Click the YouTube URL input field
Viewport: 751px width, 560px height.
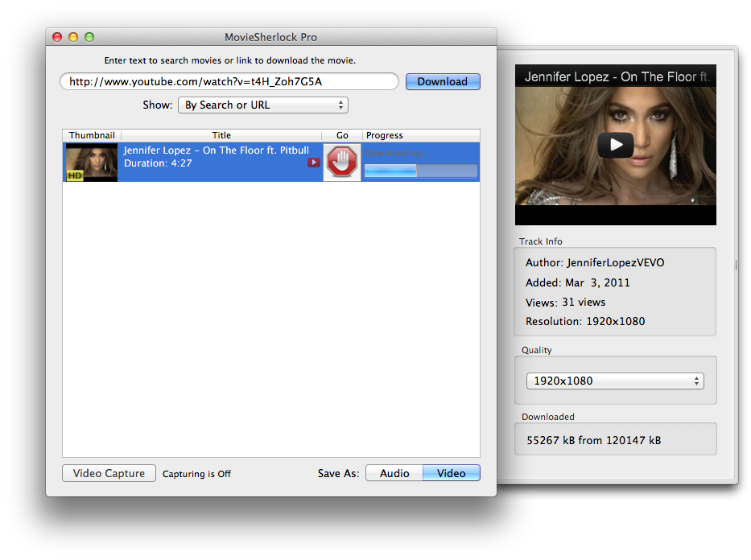pos(229,81)
